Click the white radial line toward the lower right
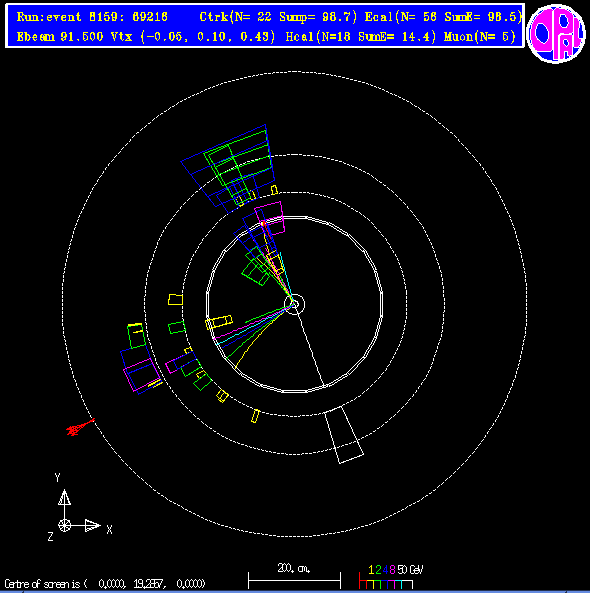The image size is (590, 593). [x=310, y=346]
